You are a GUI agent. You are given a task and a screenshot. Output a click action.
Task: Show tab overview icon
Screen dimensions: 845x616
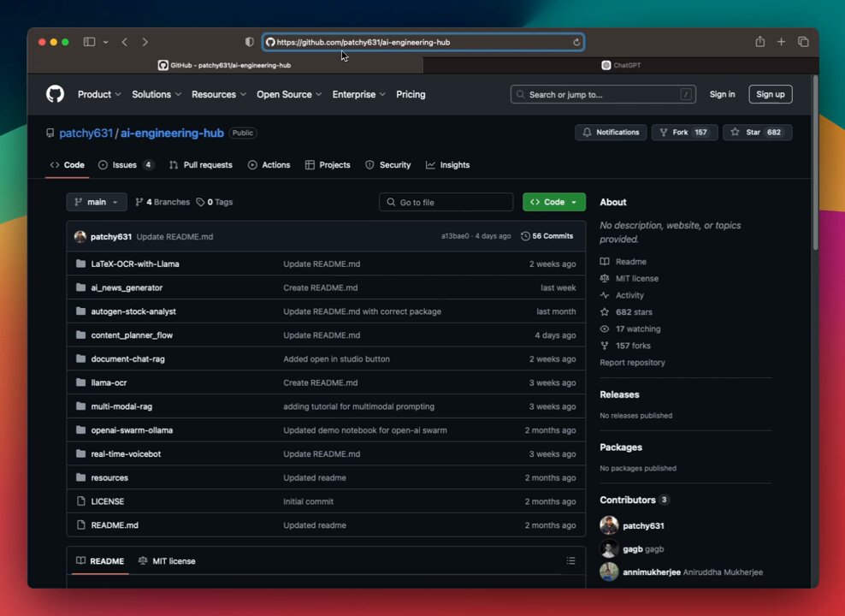coord(803,42)
